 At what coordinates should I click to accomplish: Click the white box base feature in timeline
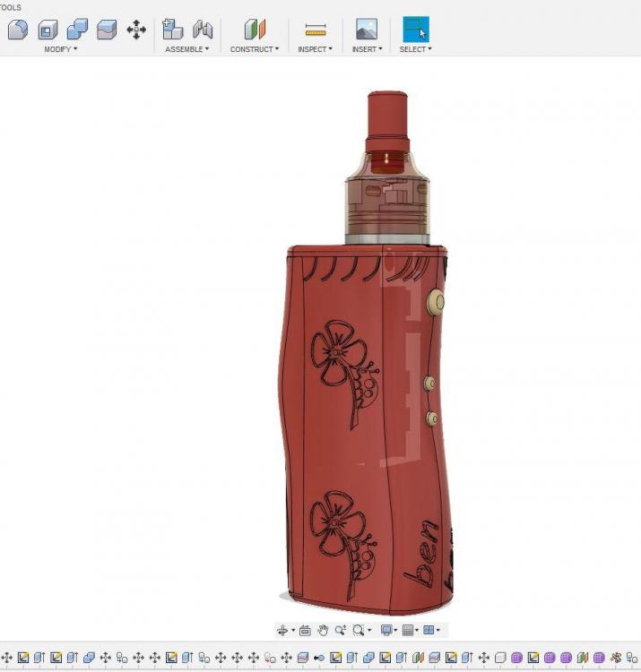pyautogui.click(x=500, y=658)
